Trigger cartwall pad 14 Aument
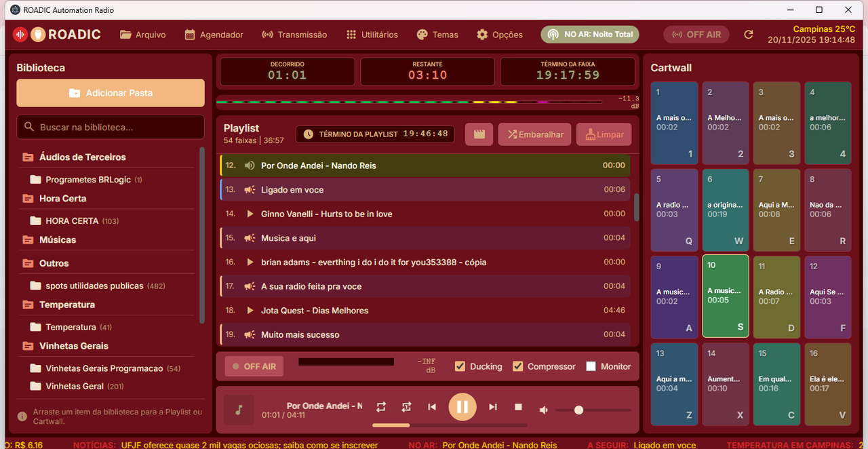The height and width of the screenshot is (449, 868). click(726, 384)
